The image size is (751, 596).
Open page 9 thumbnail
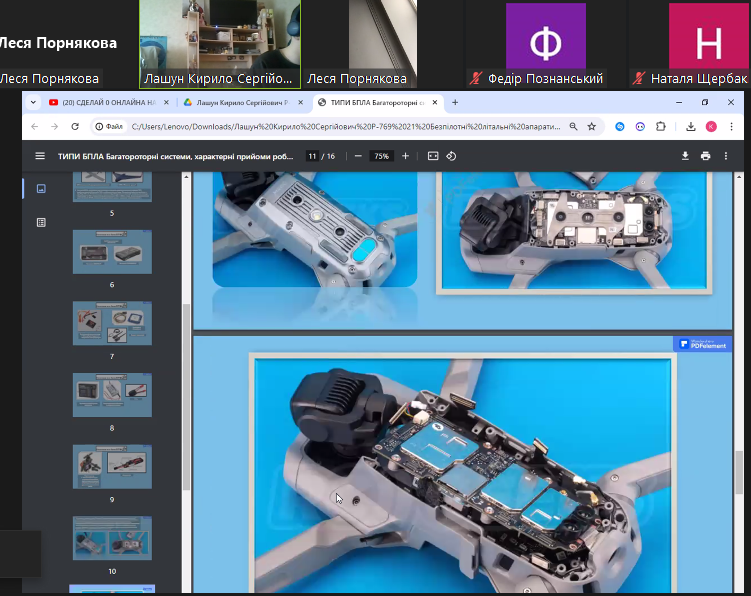click(x=112, y=467)
